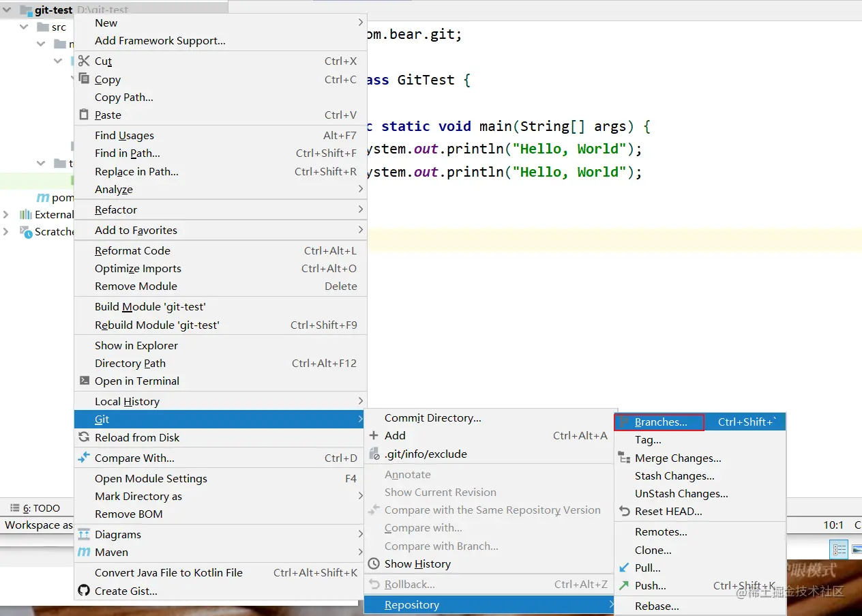This screenshot has height=616, width=862.
Task: Open the Refactor submenu arrow
Action: pos(361,209)
